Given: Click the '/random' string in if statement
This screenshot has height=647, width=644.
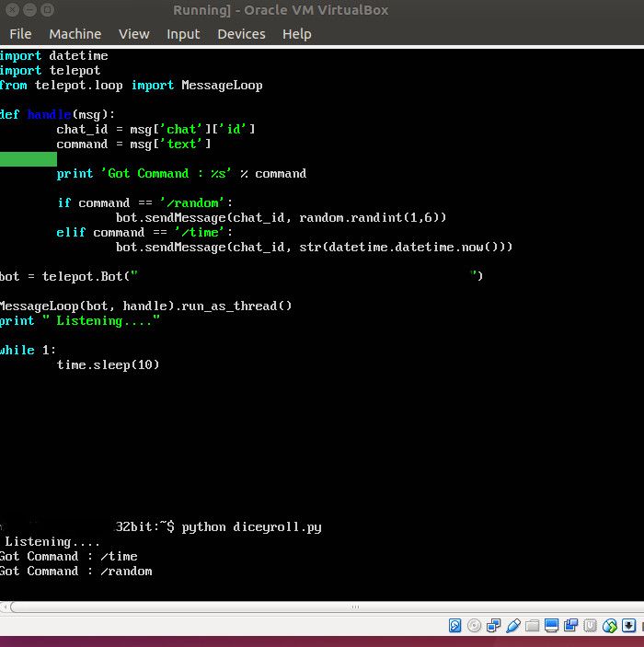Looking at the screenshot, I should click(x=193, y=203).
